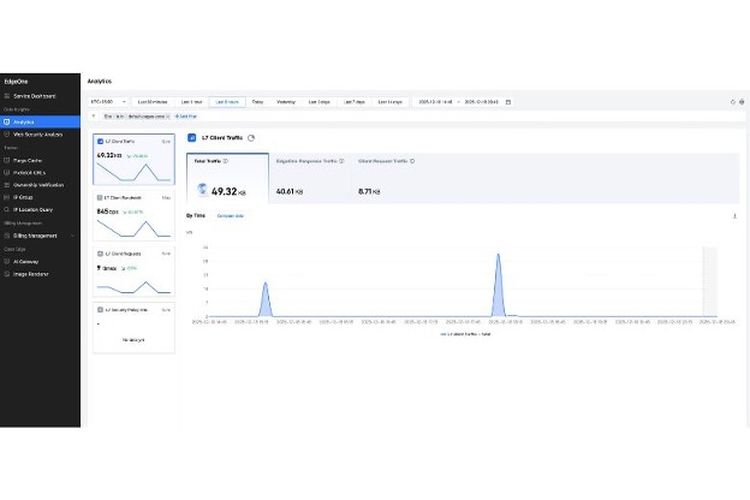Remove the site filter tag with its X
The width and height of the screenshot is (750, 500).
168,116
